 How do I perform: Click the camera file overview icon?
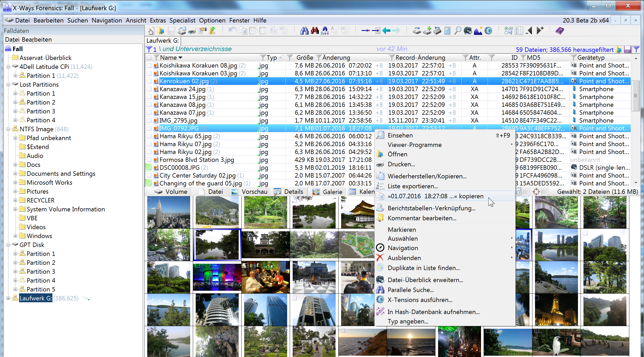[x=468, y=31]
